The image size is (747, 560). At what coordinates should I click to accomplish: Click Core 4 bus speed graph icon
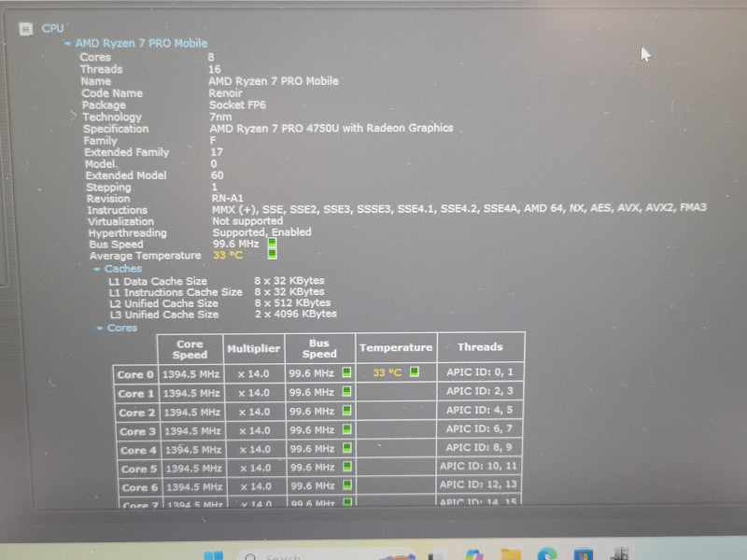tap(346, 448)
